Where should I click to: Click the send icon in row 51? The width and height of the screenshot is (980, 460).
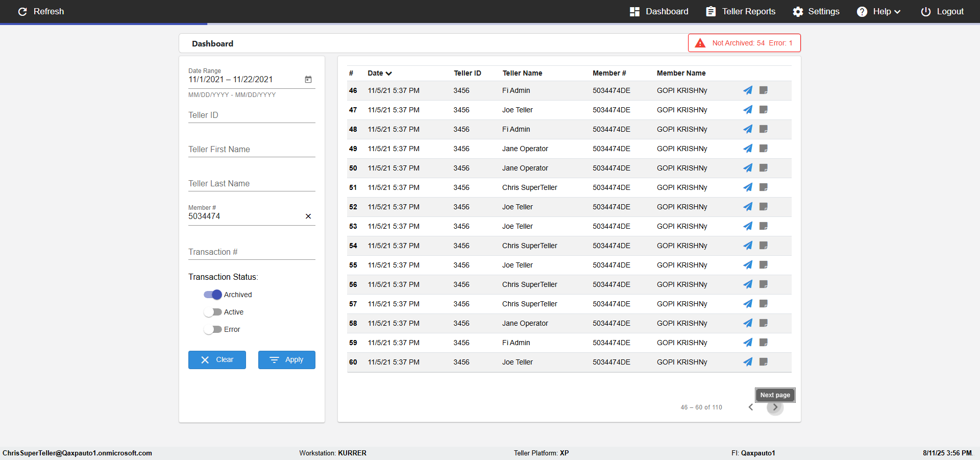pyautogui.click(x=748, y=187)
